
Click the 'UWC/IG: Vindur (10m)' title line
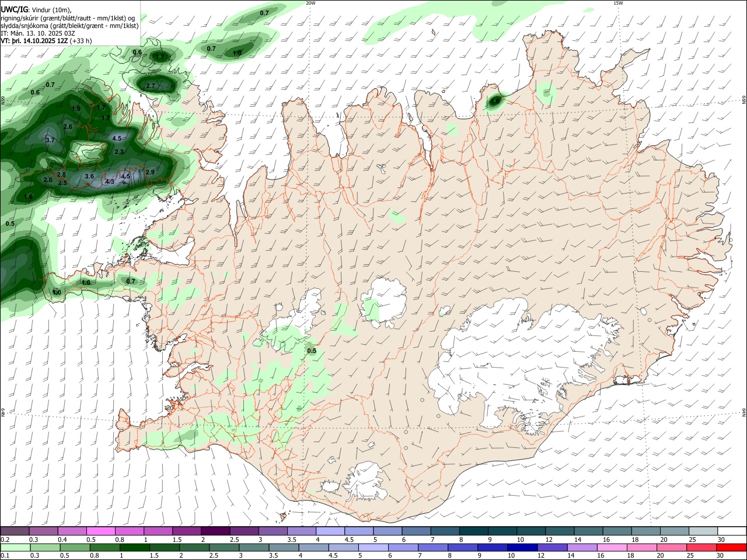click(36, 10)
